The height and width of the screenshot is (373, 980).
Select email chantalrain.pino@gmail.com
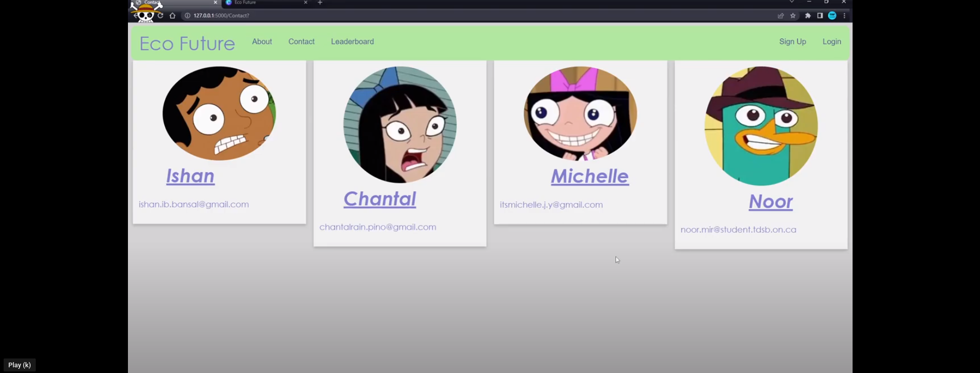[x=378, y=227]
